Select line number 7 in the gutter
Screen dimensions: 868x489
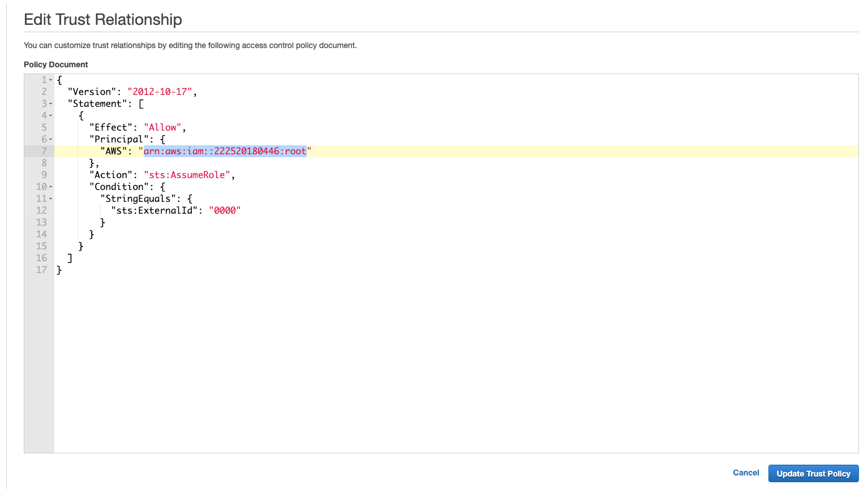point(44,151)
